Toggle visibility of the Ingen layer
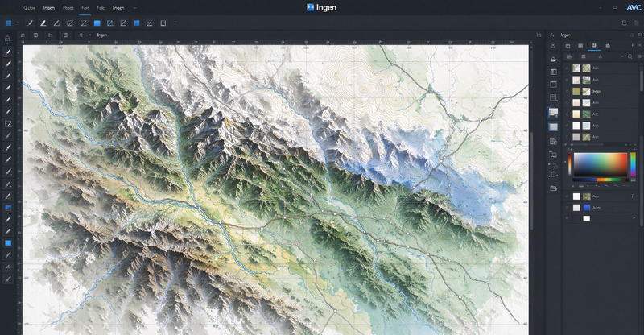This screenshot has height=335, width=644. coord(568,91)
